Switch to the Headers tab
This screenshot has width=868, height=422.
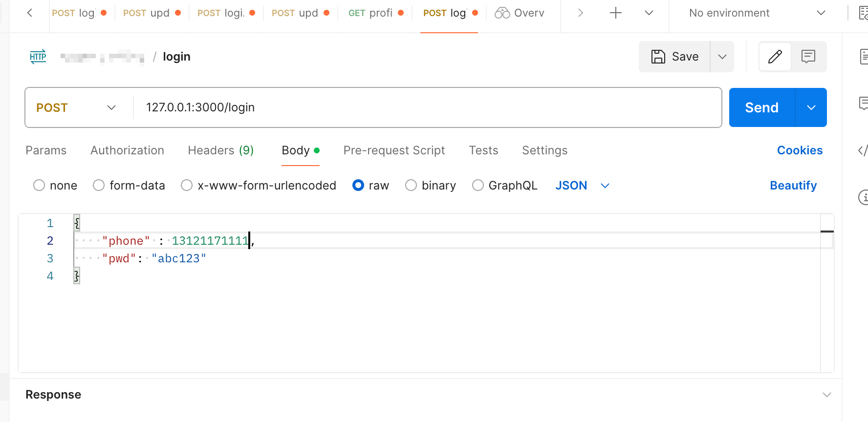pos(220,150)
